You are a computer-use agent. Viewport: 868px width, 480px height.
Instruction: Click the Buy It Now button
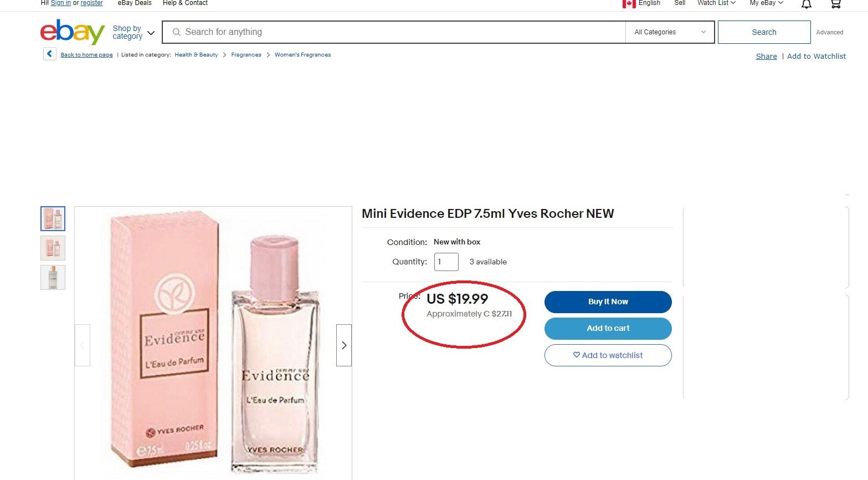pyautogui.click(x=608, y=302)
